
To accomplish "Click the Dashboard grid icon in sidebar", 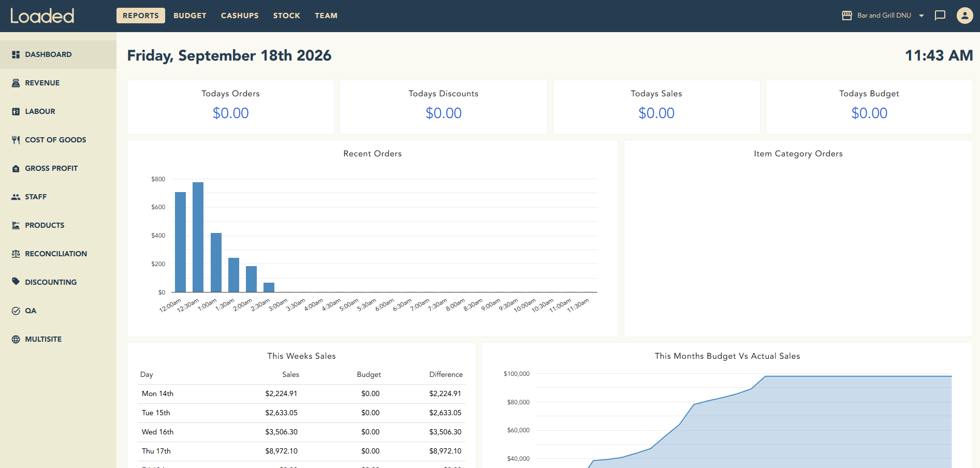I will click(16, 54).
